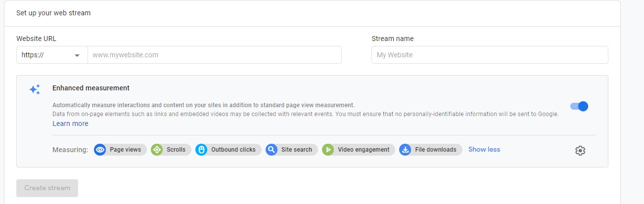Open the Learn more link
Screen dimensions: 644x204
coord(70,123)
